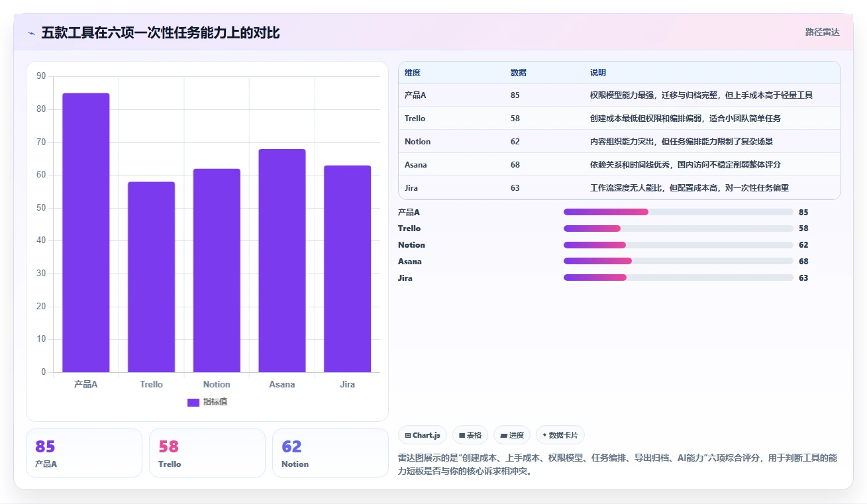Click the Jira bar in the chart
This screenshot has width=867, height=504.
(x=347, y=269)
